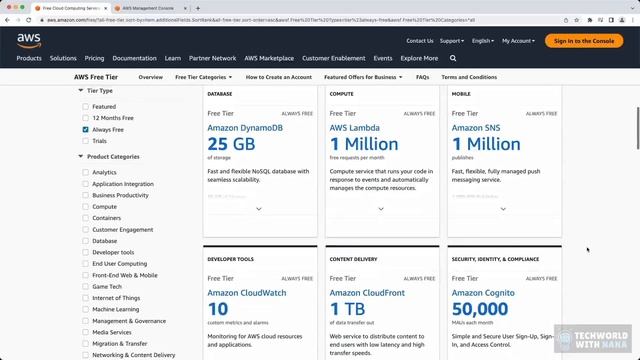The image size is (640, 360).
Task: Check Game Tech category
Action: coord(85,287)
